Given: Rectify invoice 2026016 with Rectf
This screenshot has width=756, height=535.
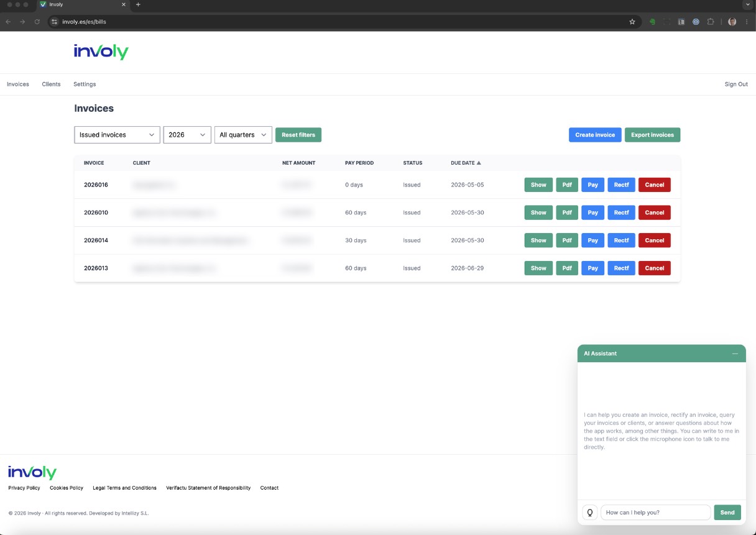Looking at the screenshot, I should (x=622, y=185).
